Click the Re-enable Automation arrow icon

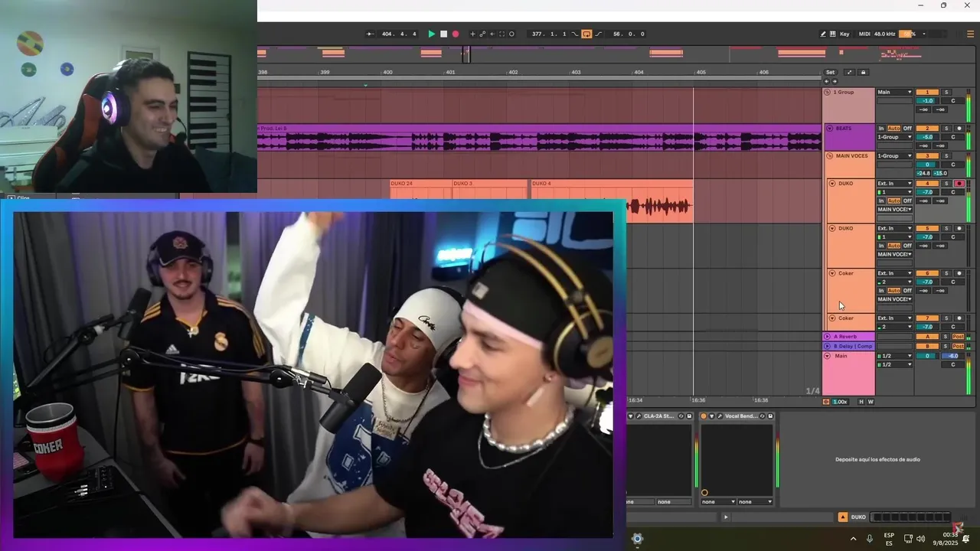492,34
